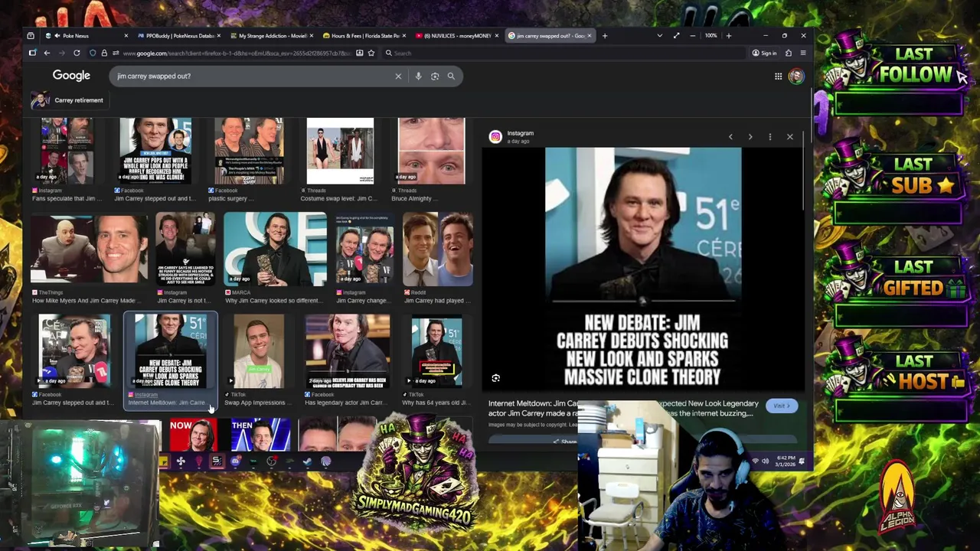Share the previewed image

[x=565, y=442]
